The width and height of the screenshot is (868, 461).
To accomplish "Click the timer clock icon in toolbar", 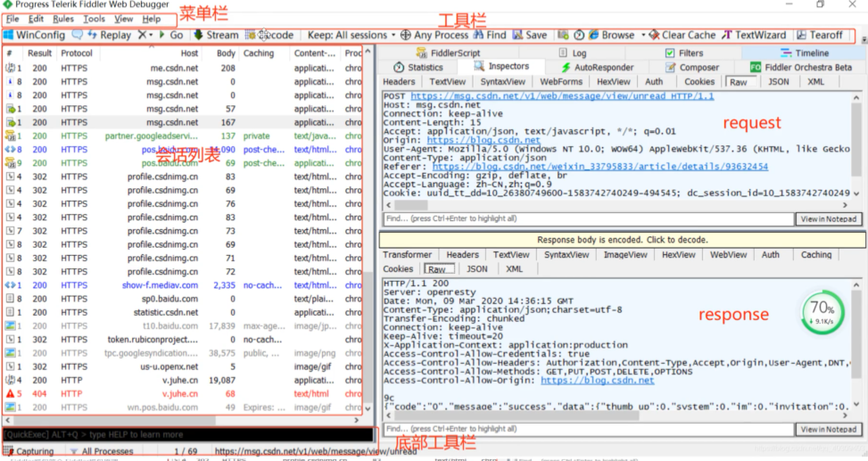I will (x=579, y=35).
